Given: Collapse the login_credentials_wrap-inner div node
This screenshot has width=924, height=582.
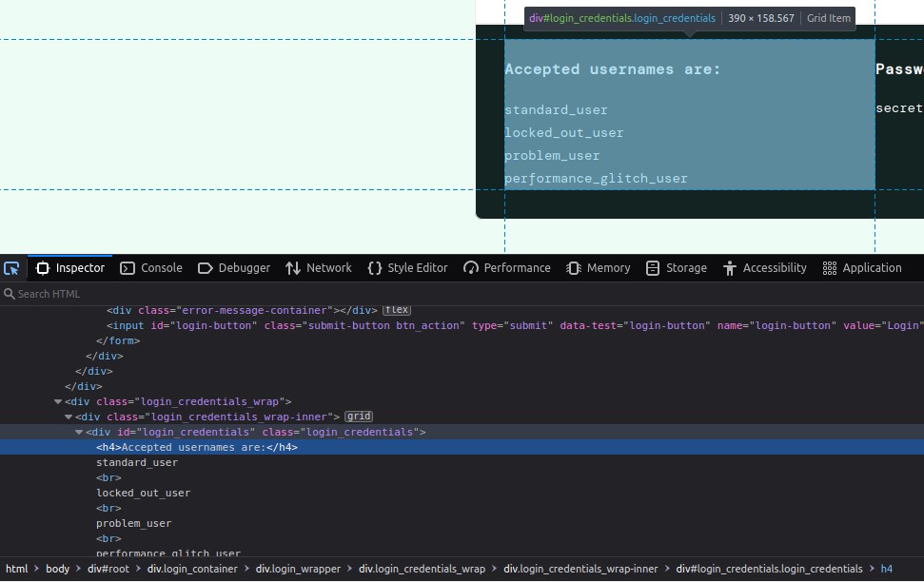Looking at the screenshot, I should (x=69, y=417).
